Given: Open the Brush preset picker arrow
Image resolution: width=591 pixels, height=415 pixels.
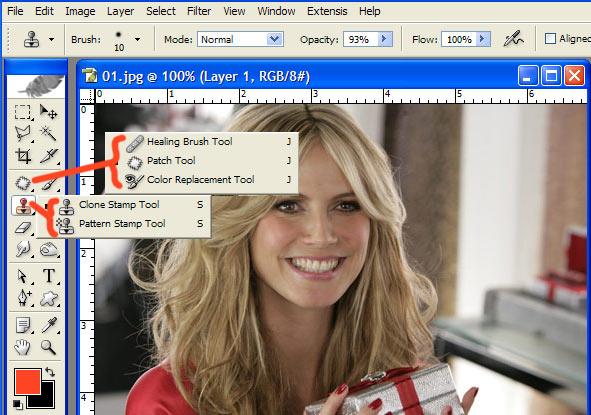Looking at the screenshot, I should pos(138,39).
